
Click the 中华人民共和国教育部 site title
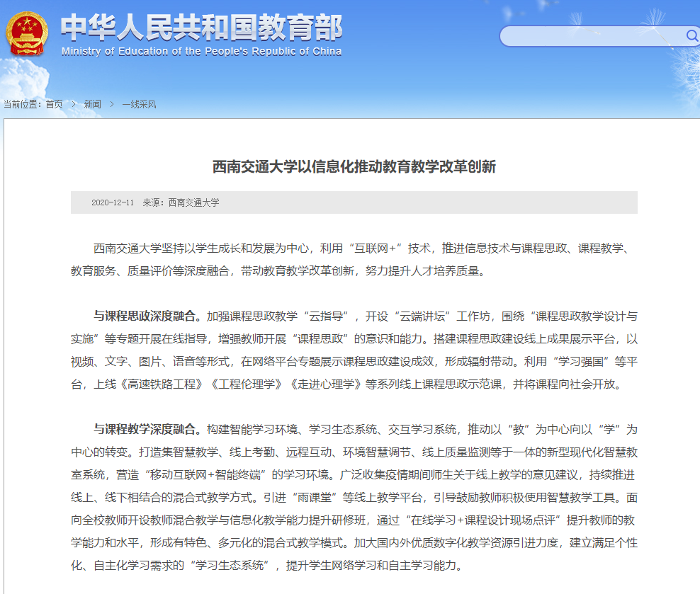tap(202, 28)
